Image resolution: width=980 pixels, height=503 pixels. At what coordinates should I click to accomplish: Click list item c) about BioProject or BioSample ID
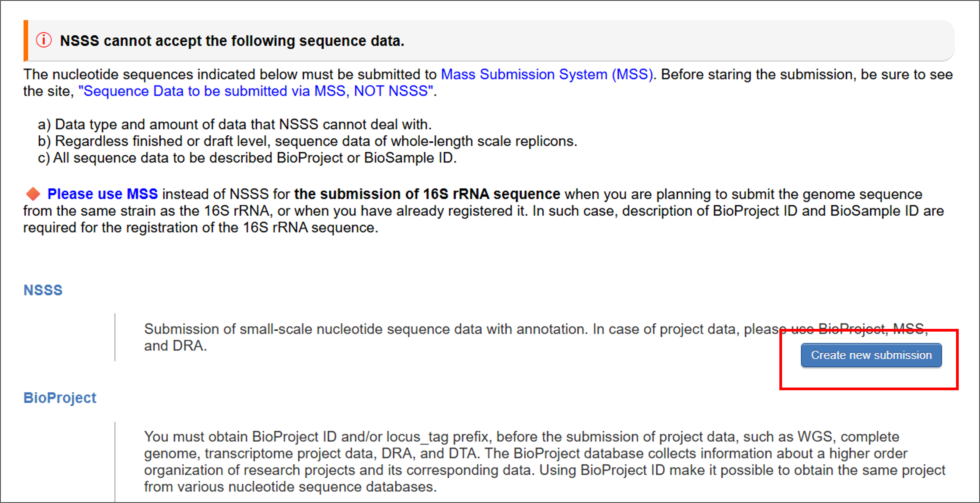pyautogui.click(x=247, y=158)
